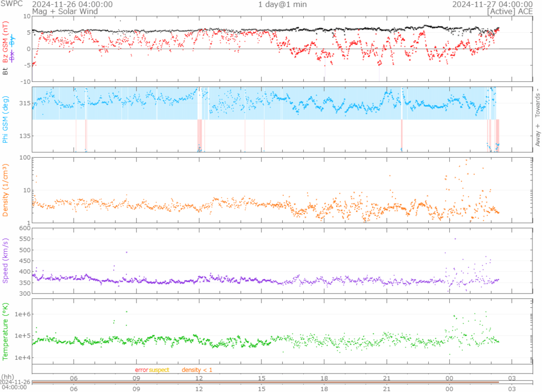This screenshot has height=392, width=542.
Task: Click the red 'error' legend label
Action: click(x=141, y=370)
